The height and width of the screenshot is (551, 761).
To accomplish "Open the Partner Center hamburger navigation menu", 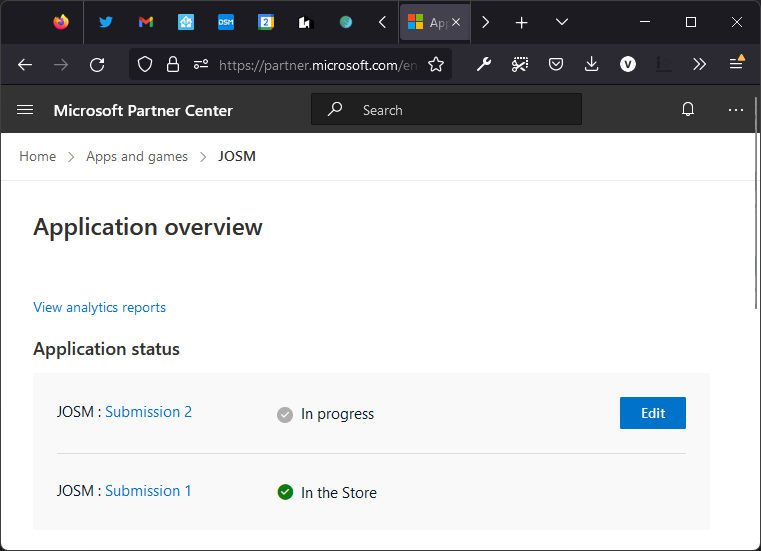I will coord(25,110).
